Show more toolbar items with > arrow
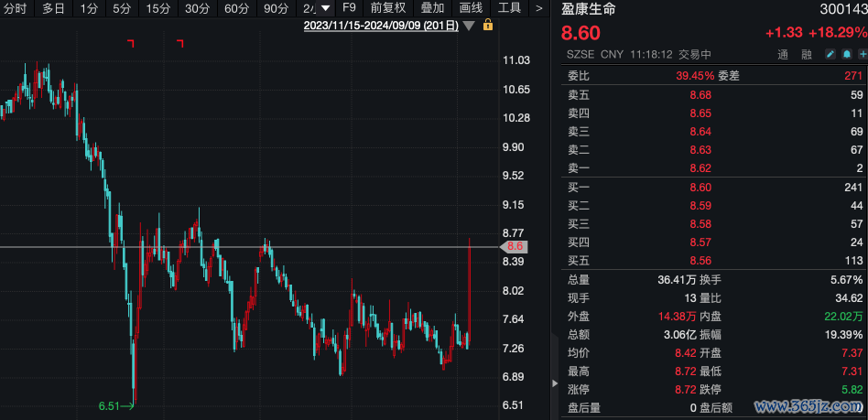Image resolution: width=868 pixels, height=420 pixels. coord(539,8)
